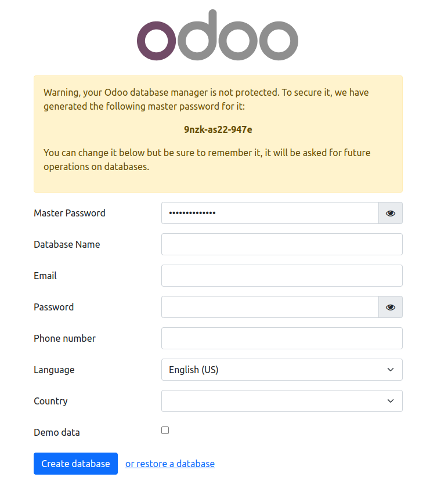Screen dimensions: 448x499
Task: Open the Language dropdown
Action: click(281, 370)
